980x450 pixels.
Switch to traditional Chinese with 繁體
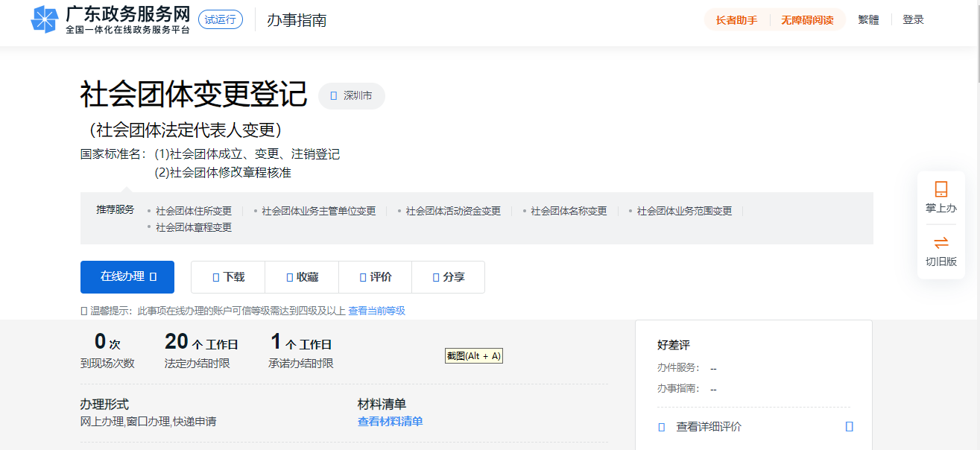tap(868, 20)
